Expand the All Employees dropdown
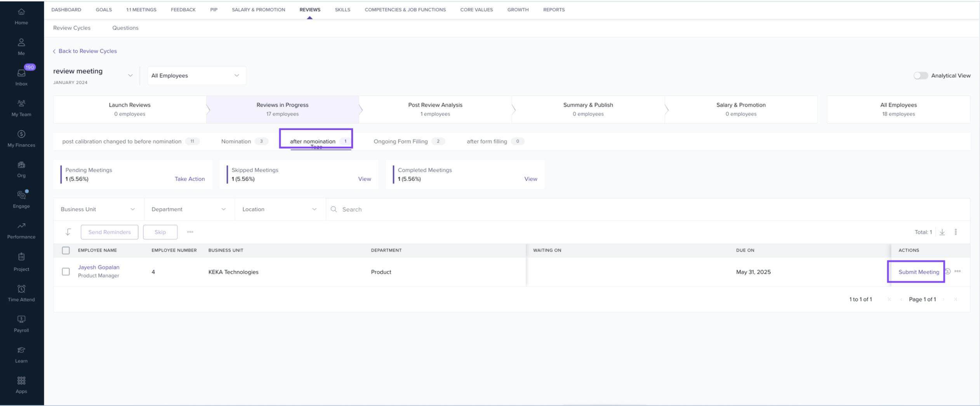 (196, 76)
